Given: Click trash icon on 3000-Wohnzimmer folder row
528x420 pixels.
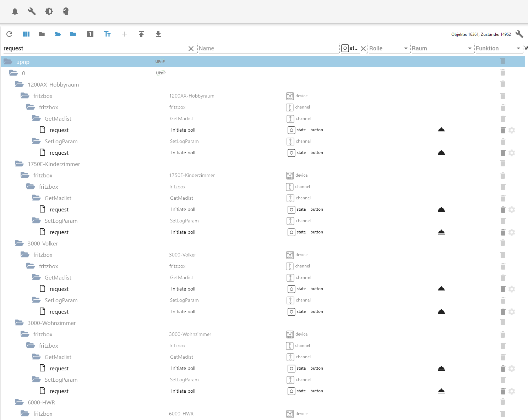Looking at the screenshot, I should tap(503, 322).
